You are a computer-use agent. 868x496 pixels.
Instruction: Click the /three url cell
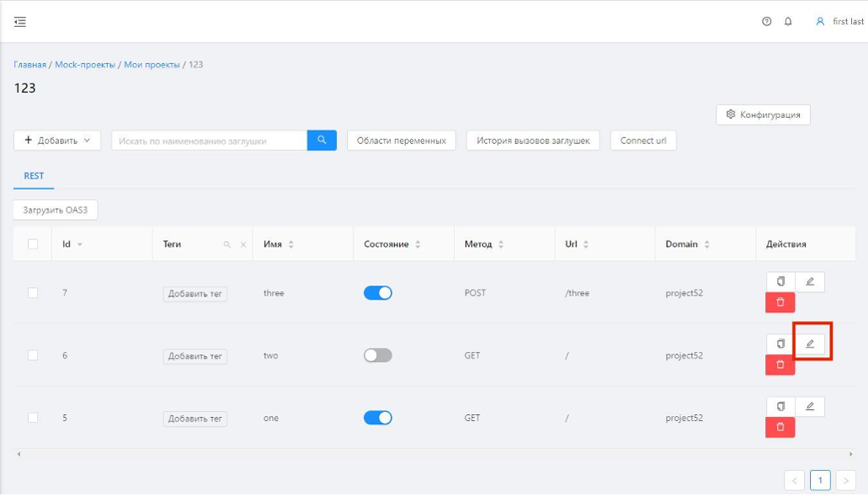click(x=578, y=293)
